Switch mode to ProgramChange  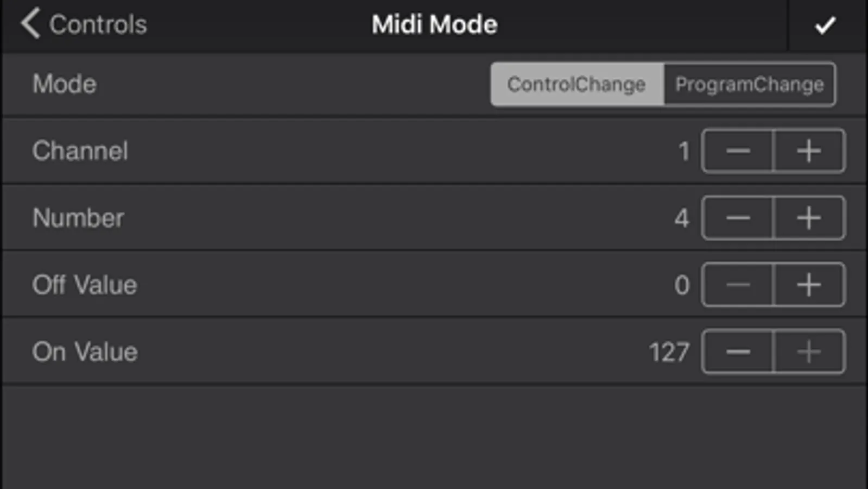pyautogui.click(x=749, y=84)
